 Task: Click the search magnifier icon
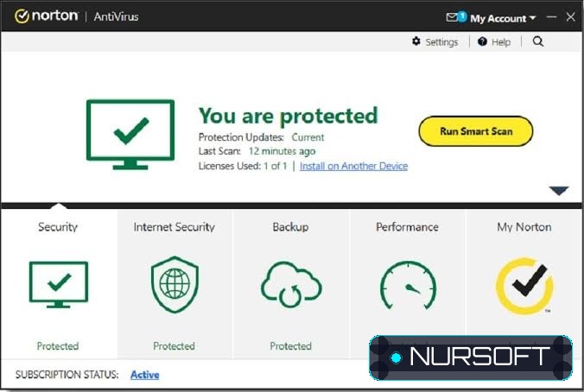point(538,41)
